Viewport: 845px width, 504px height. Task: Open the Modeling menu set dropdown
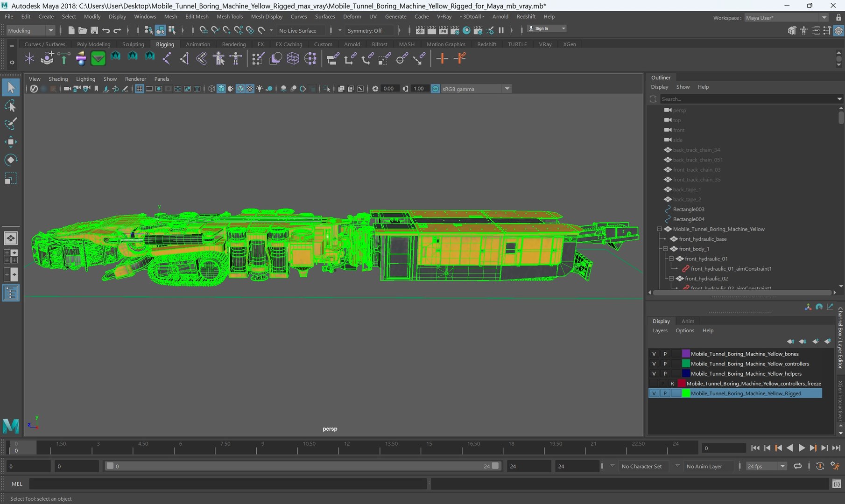[x=30, y=30]
